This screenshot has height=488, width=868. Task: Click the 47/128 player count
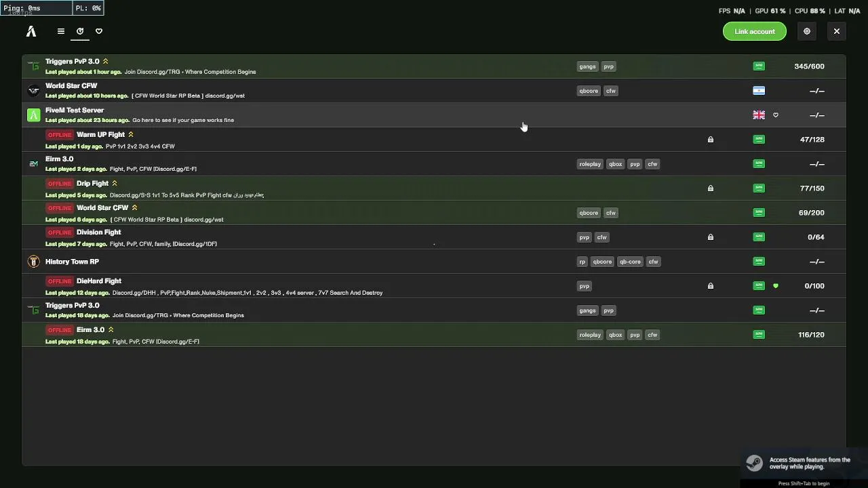pos(812,140)
